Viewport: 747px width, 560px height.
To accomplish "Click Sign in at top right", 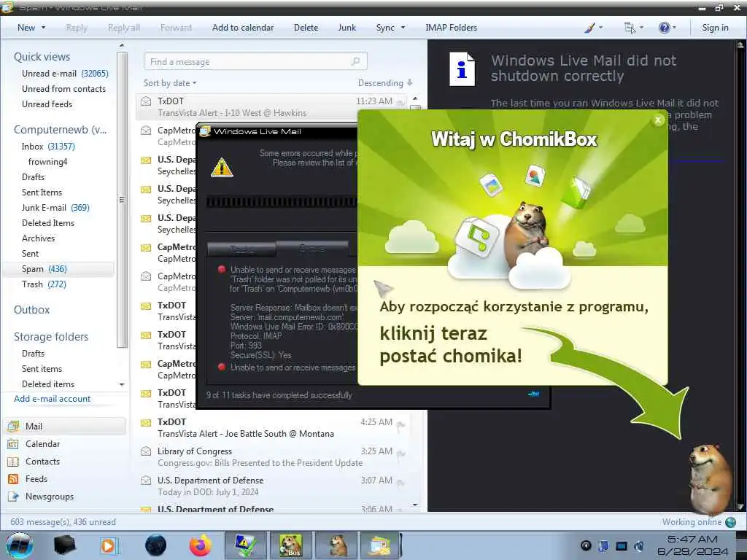I will pos(715,28).
